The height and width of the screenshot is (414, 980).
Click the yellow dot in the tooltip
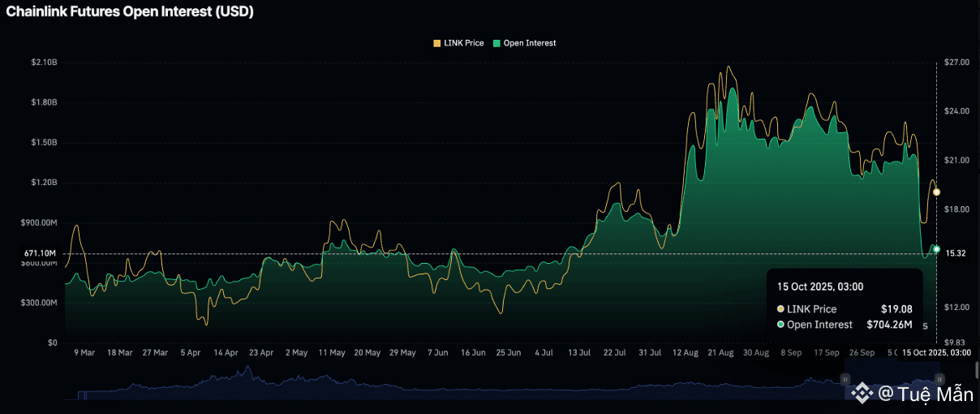780,309
